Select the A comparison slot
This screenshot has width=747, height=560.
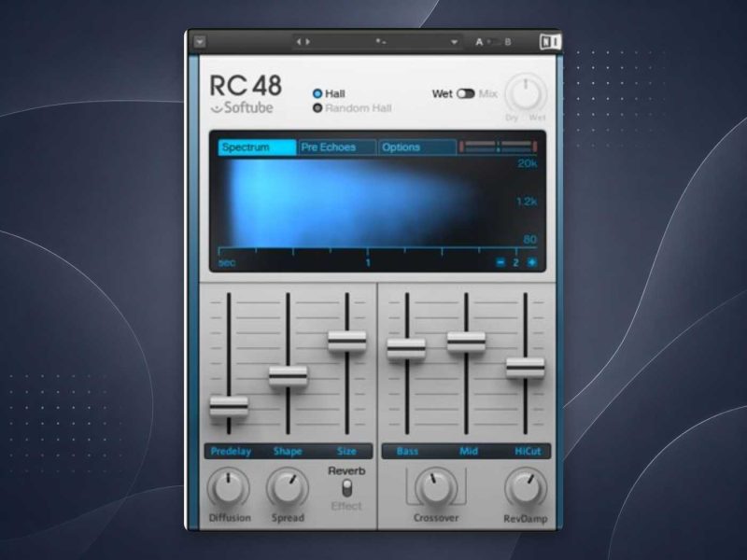(x=479, y=42)
